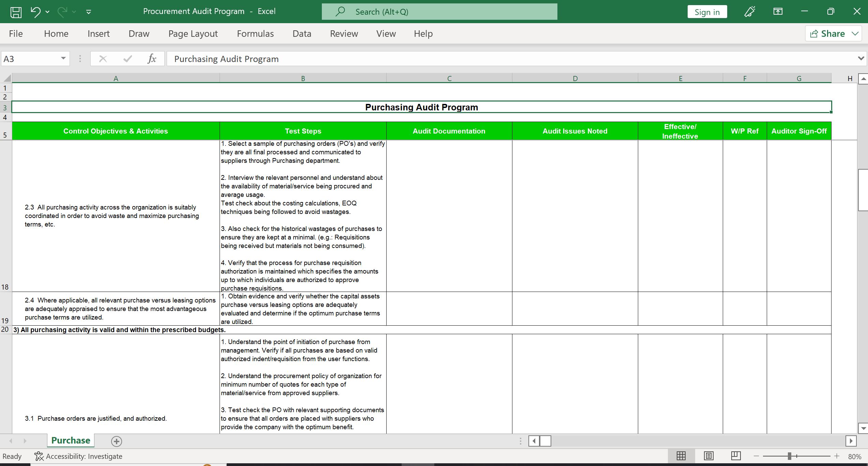Click the zoom slider handle
Image resolution: width=868 pixels, height=466 pixels.
click(x=789, y=456)
